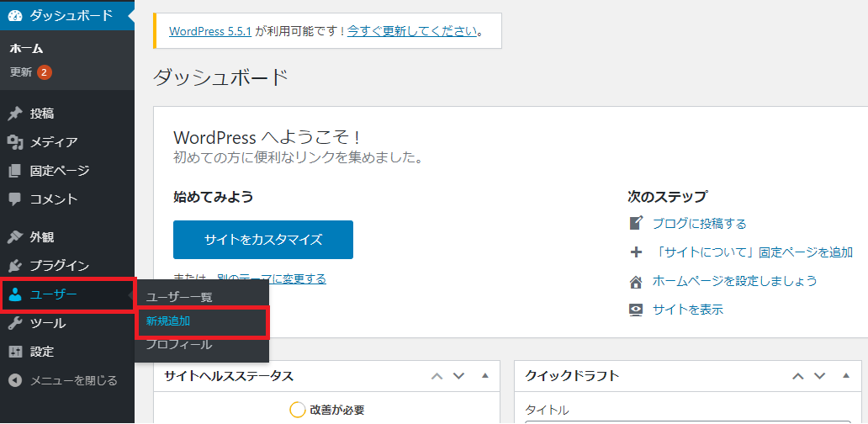
Task: Click the Media icon in sidebar
Action: pyautogui.click(x=15, y=142)
